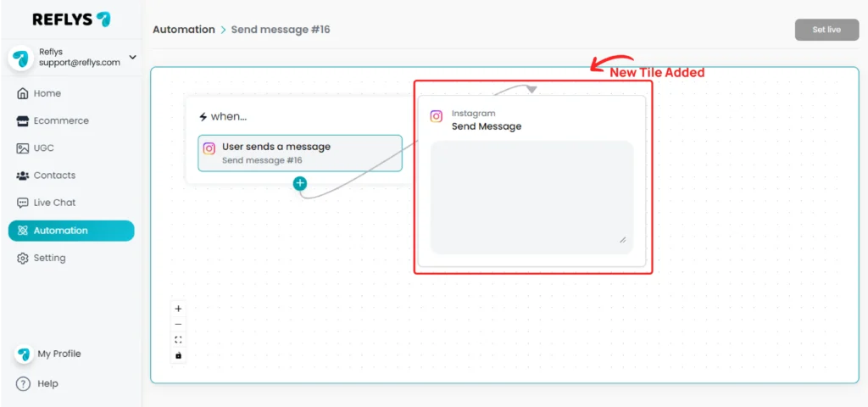Click the Reflys account avatar
The width and height of the screenshot is (868, 407).
coord(21,58)
